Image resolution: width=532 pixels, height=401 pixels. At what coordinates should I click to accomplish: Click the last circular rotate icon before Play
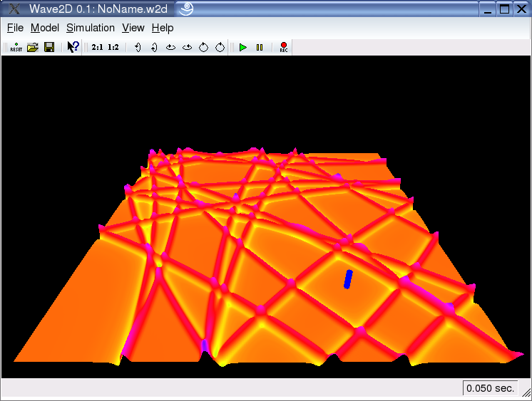pos(220,48)
